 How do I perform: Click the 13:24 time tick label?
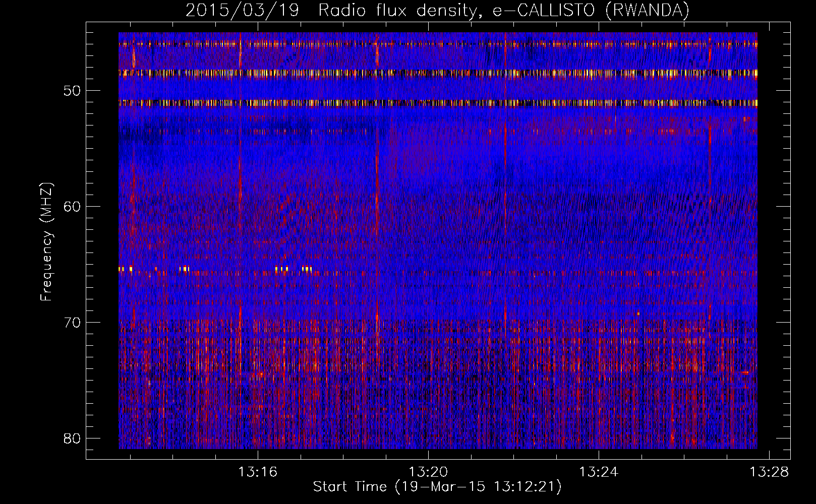599,472
